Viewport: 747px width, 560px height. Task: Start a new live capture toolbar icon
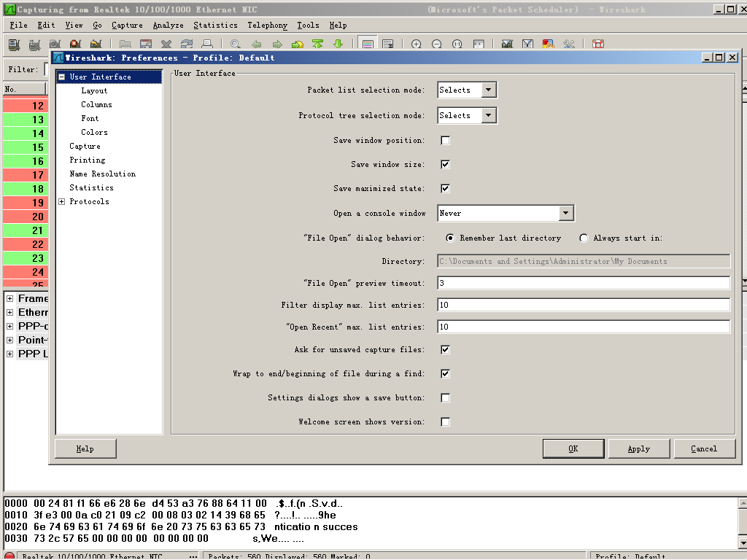[55, 44]
